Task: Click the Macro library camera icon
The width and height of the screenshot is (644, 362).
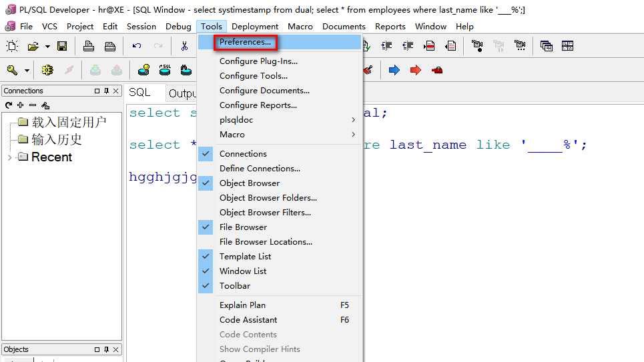Action: tap(520, 45)
